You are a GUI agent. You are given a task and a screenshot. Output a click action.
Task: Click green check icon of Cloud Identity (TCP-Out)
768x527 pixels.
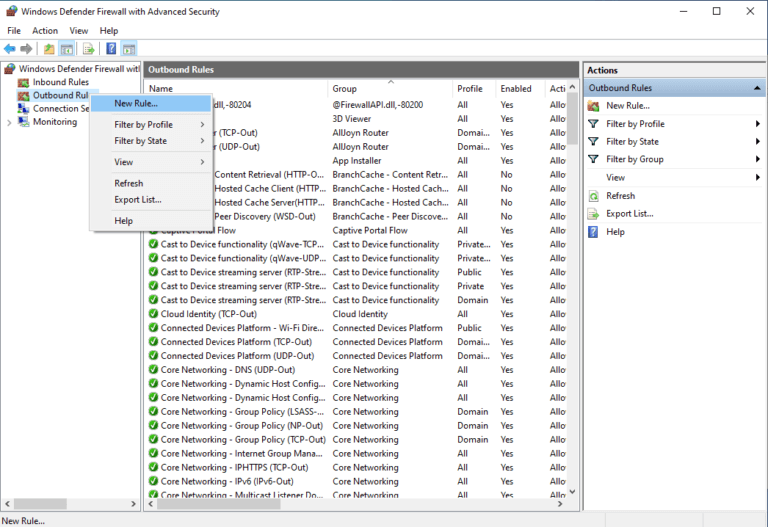coord(153,314)
